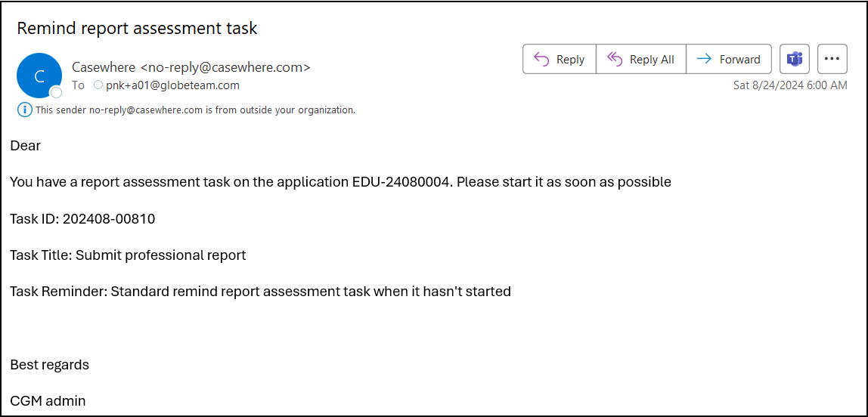Screen dimensions: 868x417
Task: Click the subject line Remind report assessment task
Action: pos(137,29)
